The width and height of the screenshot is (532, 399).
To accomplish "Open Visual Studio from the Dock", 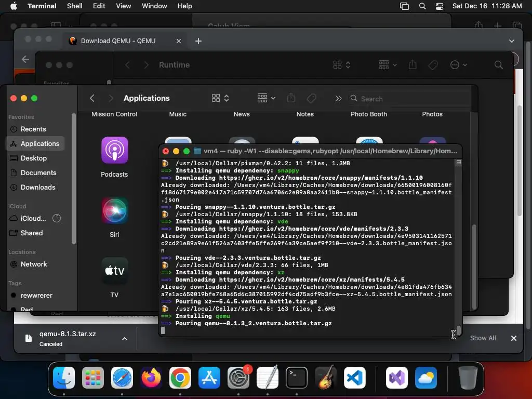I will point(397,378).
